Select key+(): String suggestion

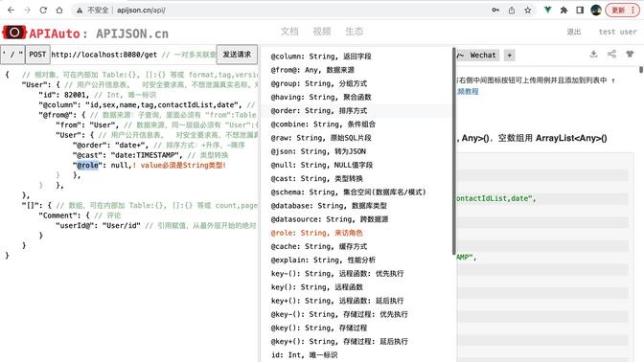tap(356, 301)
